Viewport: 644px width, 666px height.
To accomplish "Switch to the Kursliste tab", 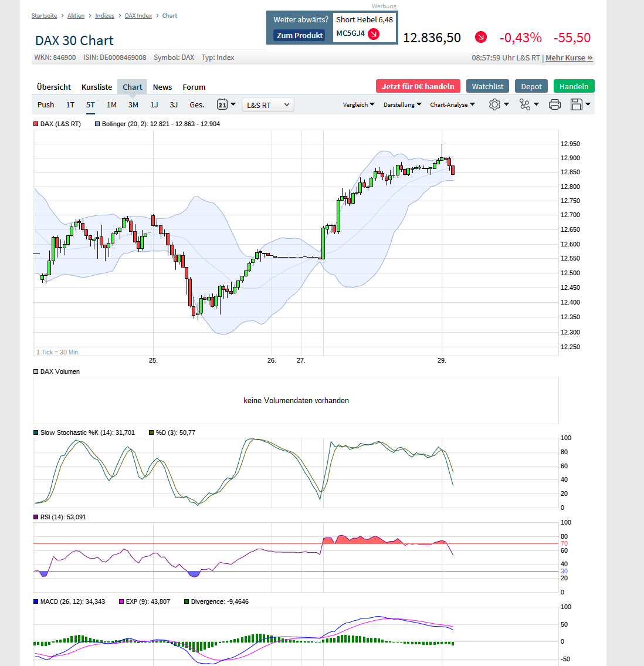I will point(96,86).
